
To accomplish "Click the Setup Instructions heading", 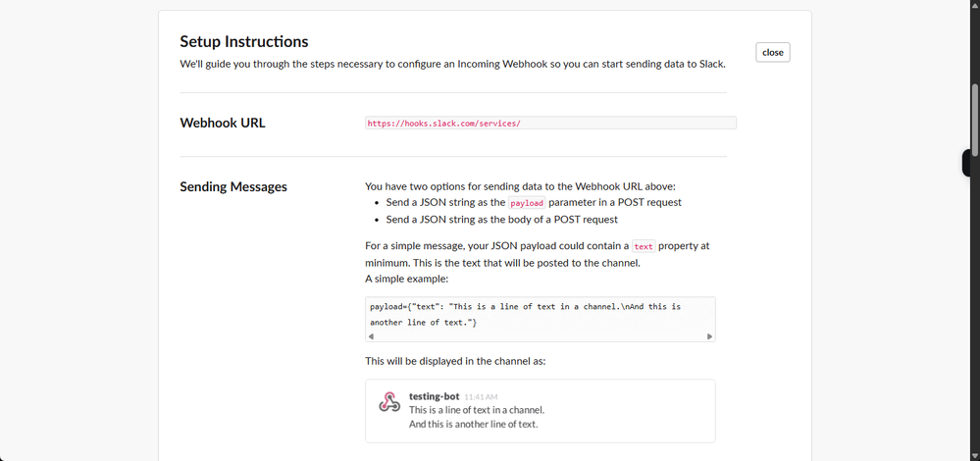I will tap(244, 41).
